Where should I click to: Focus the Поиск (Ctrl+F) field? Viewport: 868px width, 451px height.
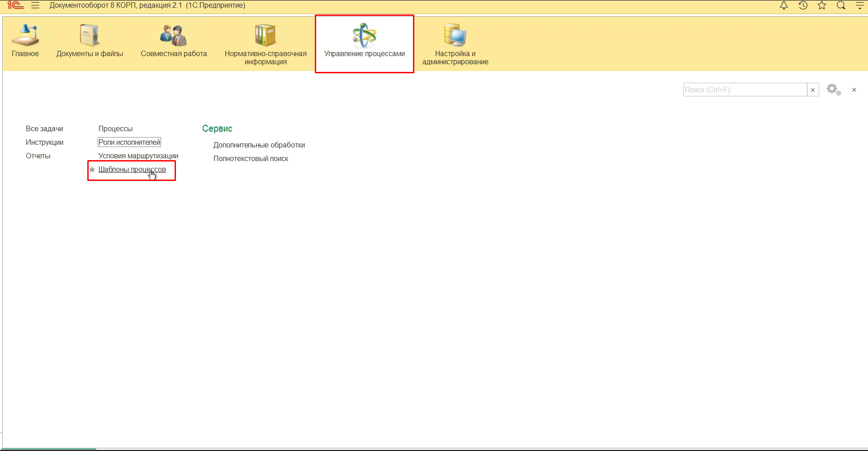click(x=745, y=90)
